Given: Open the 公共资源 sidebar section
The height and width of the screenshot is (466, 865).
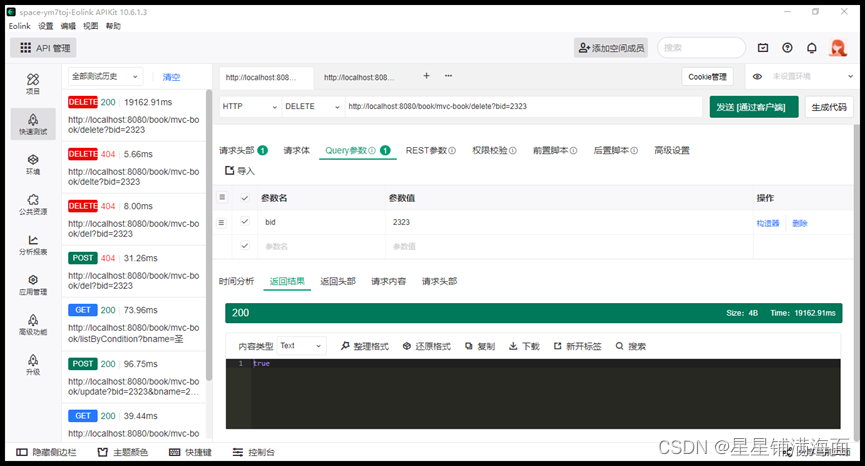Looking at the screenshot, I should tap(33, 204).
